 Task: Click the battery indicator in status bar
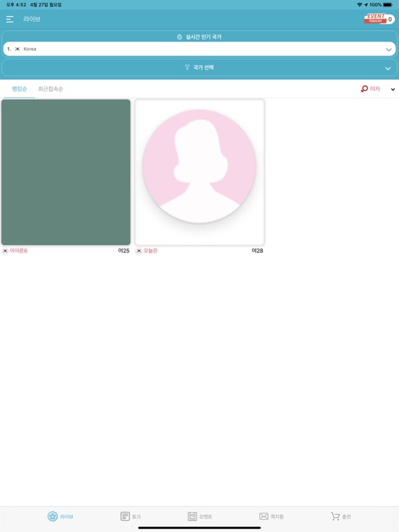click(x=388, y=5)
